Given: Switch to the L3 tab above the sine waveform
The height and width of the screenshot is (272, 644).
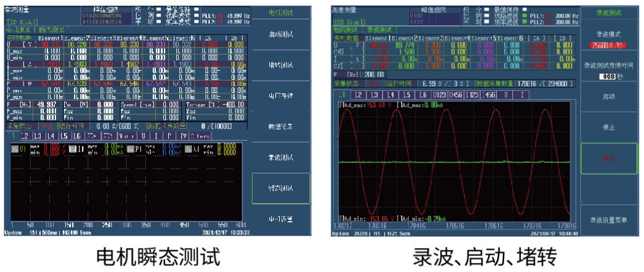Looking at the screenshot, I should (x=373, y=95).
